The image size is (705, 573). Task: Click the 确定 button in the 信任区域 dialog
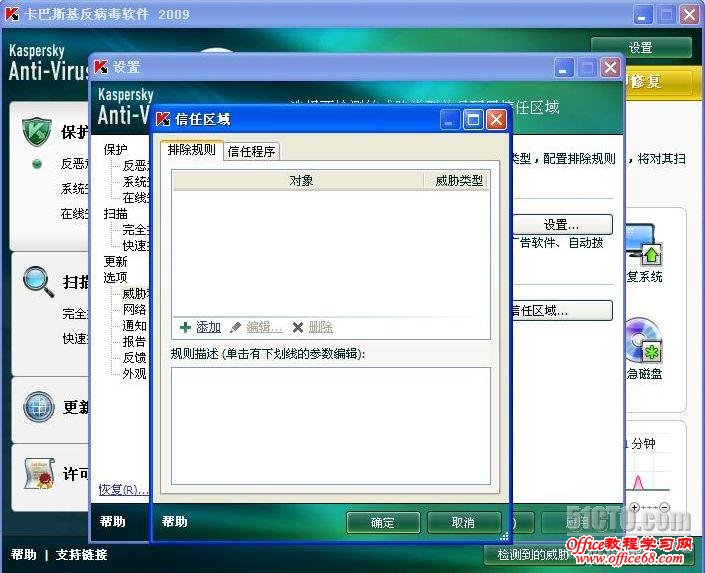383,522
